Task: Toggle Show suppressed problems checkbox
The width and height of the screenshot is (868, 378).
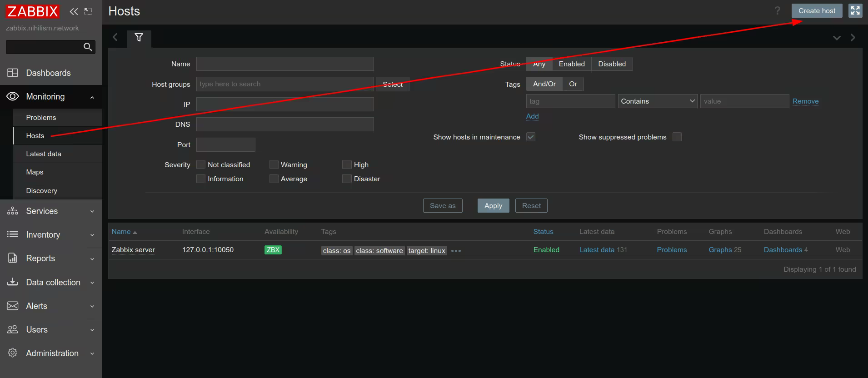Action: 677,137
